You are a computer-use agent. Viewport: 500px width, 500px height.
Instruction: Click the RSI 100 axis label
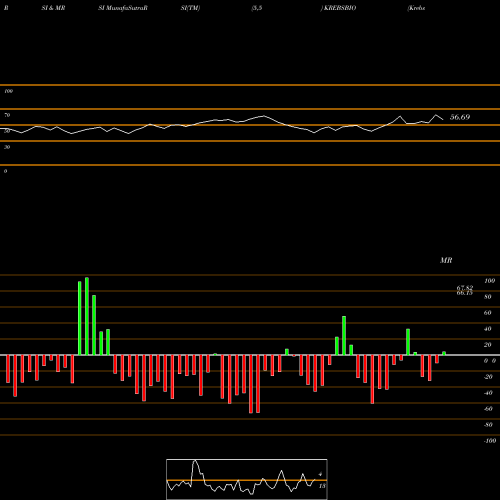click(8, 91)
